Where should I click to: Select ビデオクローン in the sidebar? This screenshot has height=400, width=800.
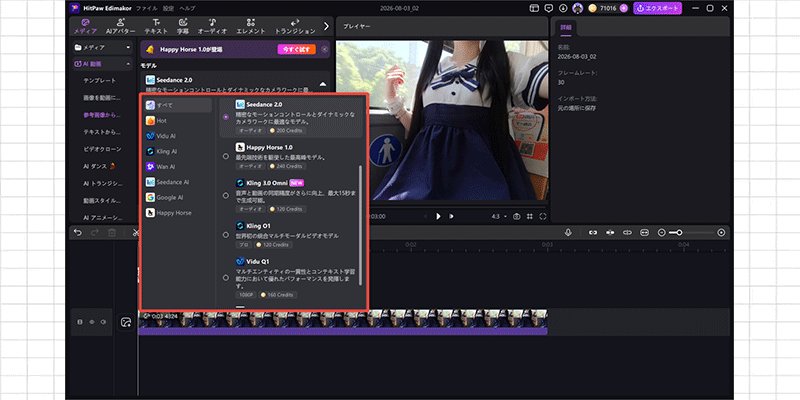(x=103, y=149)
